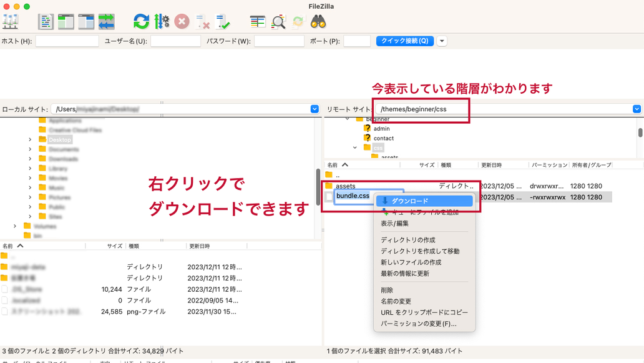Click the binoculars file search icon
The height and width of the screenshot is (363, 644).
pos(319,21)
